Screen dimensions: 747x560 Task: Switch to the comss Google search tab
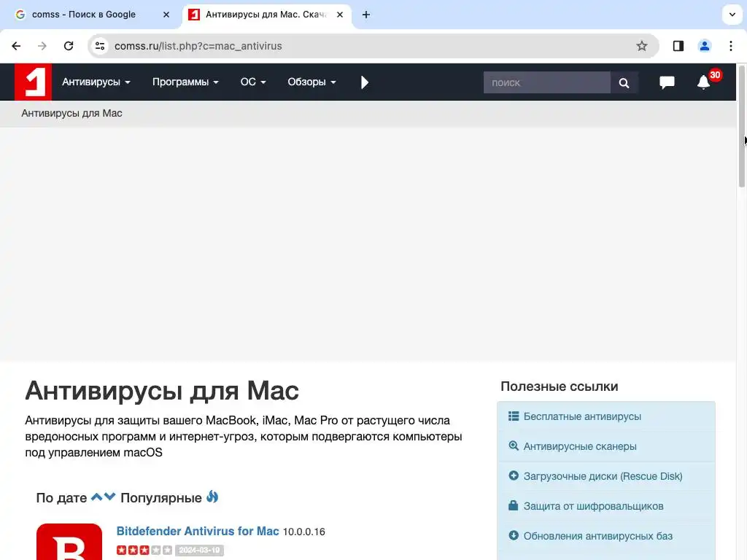84,15
